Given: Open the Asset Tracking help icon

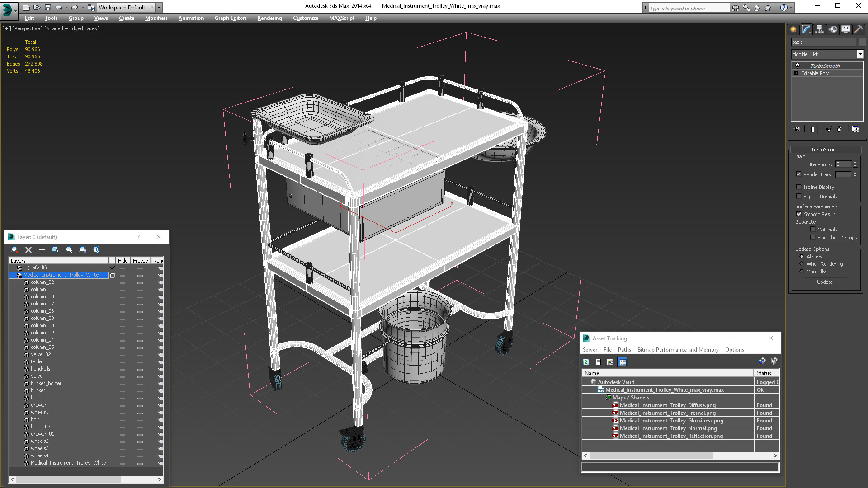Looking at the screenshot, I should 762,361.
